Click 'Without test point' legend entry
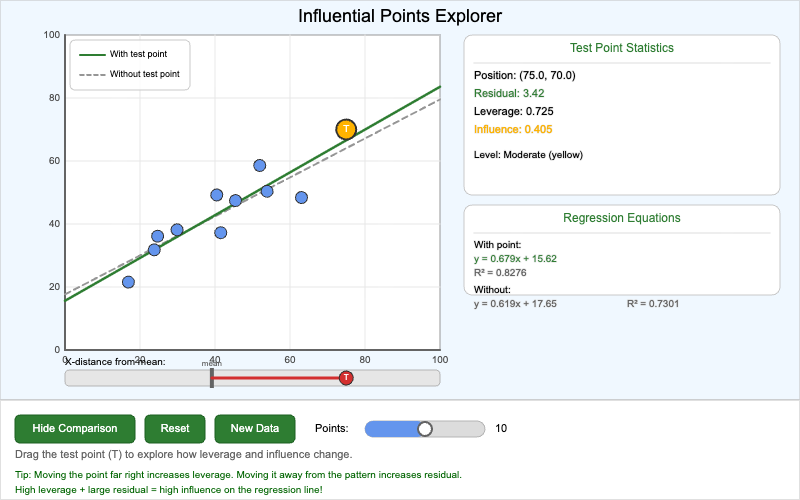Image resolution: width=800 pixels, height=500 pixels. pos(130,74)
